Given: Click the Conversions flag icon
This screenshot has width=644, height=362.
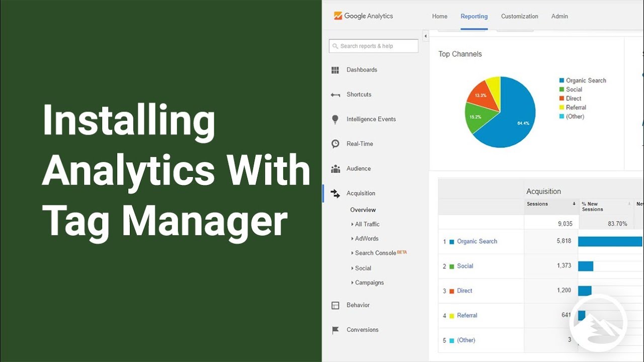Looking at the screenshot, I should click(335, 330).
